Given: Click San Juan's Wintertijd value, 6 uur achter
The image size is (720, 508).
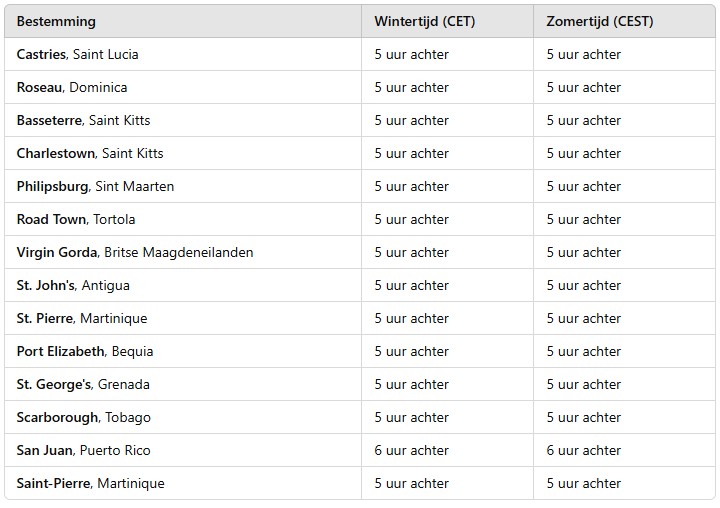Looking at the screenshot, I should [412, 450].
